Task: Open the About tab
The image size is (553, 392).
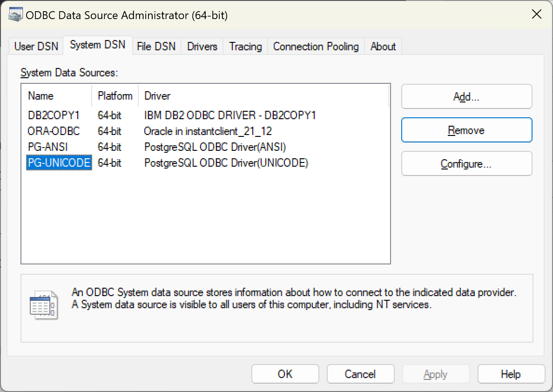Action: (x=383, y=46)
